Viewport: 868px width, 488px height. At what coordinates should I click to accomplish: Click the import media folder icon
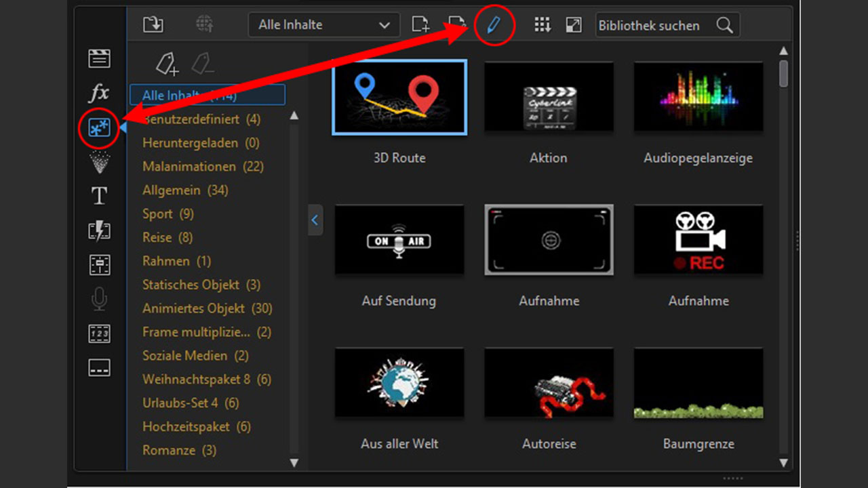(x=153, y=25)
